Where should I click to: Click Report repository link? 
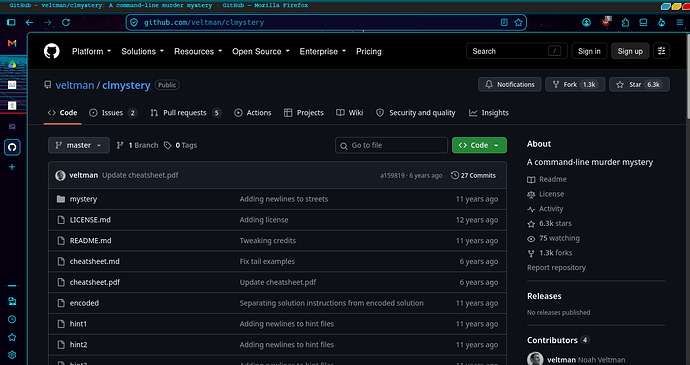pyautogui.click(x=556, y=268)
